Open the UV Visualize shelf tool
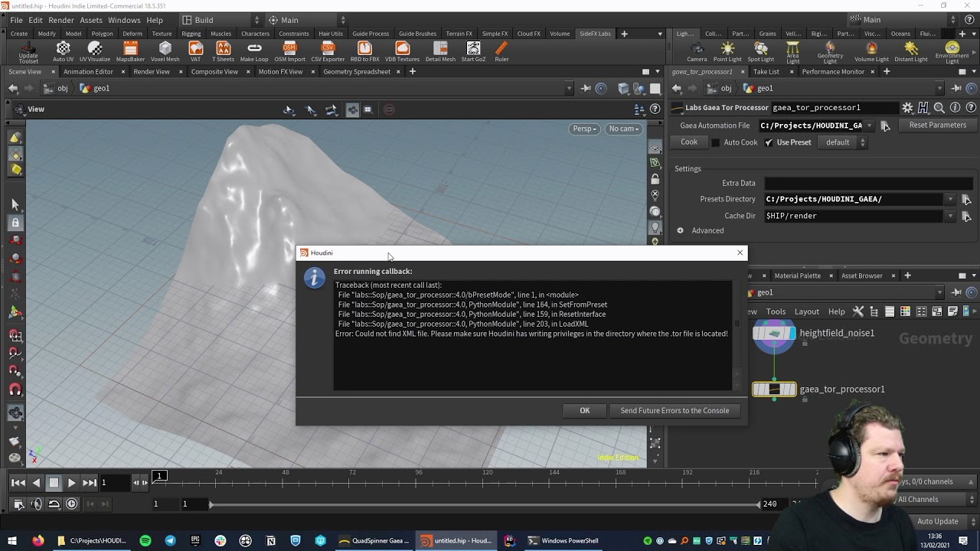The image size is (980, 551). [95, 52]
